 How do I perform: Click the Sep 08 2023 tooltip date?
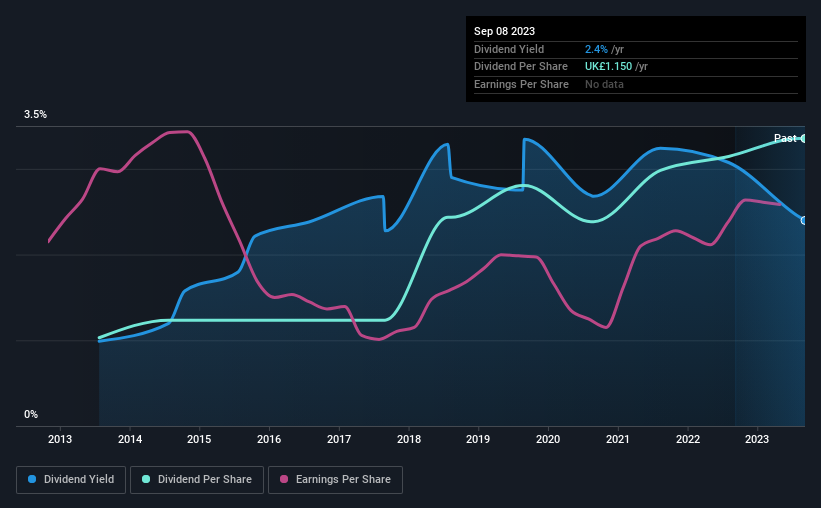pos(504,31)
